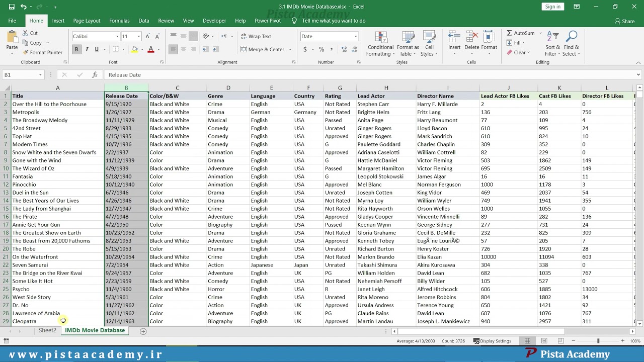This screenshot has width=644, height=362.
Task: Click the Sign in button
Action: [552, 7]
